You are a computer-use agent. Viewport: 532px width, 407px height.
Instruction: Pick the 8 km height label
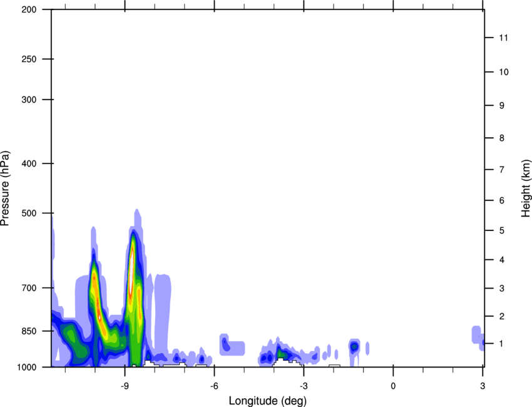(501, 138)
